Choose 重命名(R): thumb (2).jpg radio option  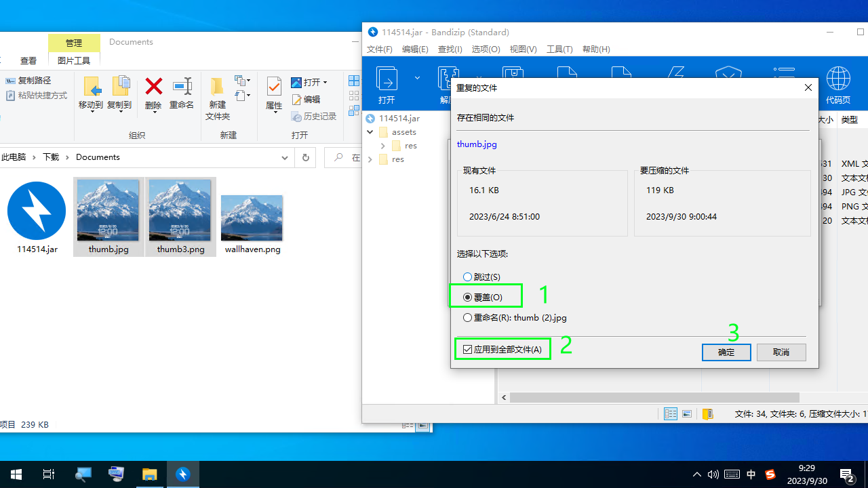tap(468, 318)
